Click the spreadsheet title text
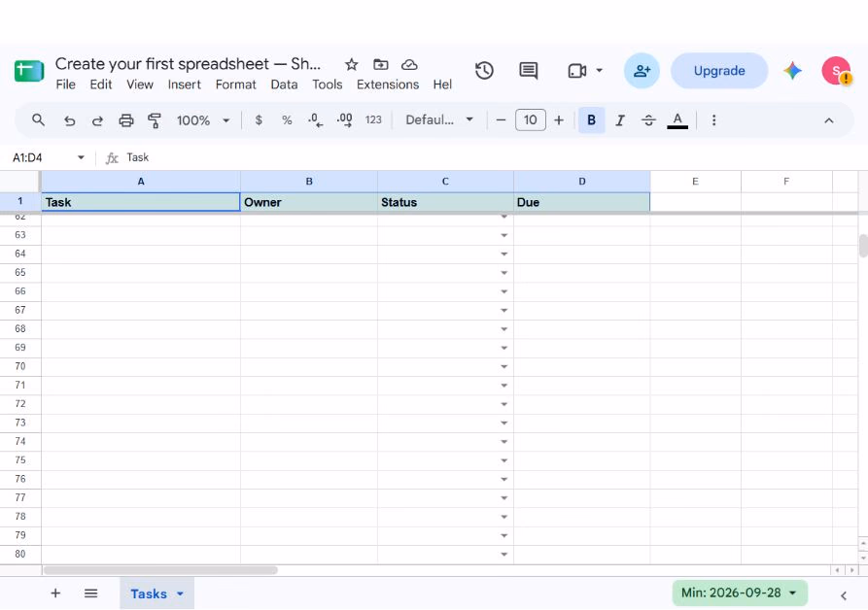868x610 pixels. 188,64
